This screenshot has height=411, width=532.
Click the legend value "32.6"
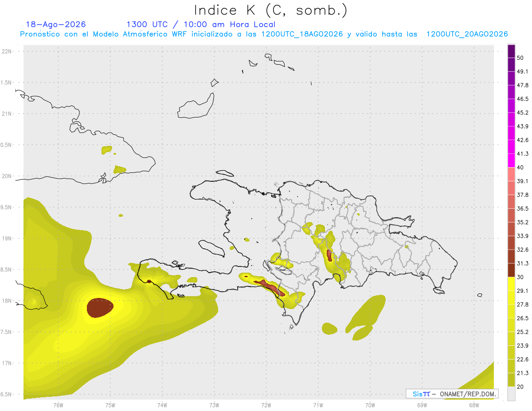(523, 250)
